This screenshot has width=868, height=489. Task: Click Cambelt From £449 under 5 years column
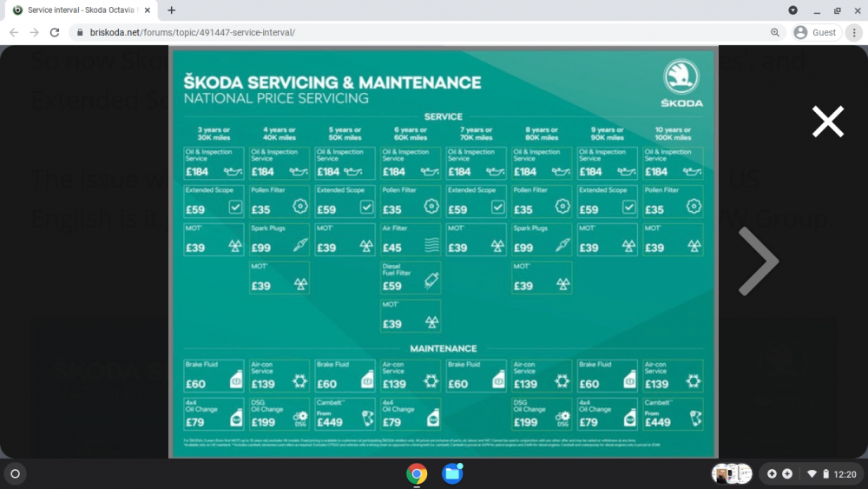(345, 413)
